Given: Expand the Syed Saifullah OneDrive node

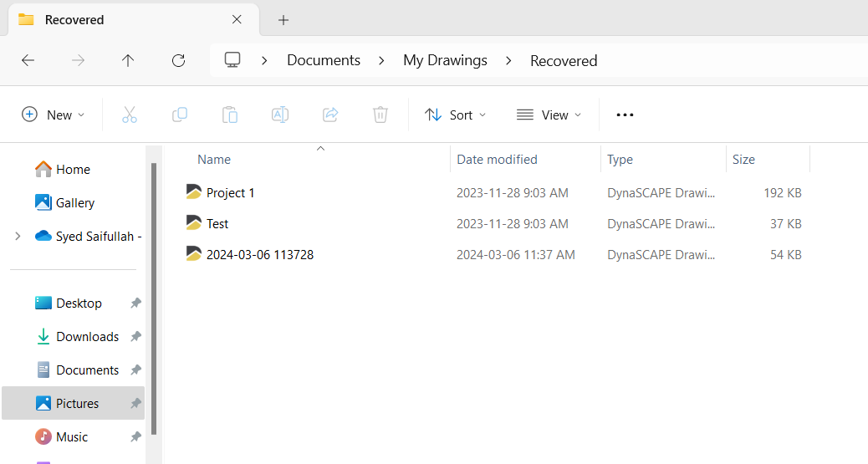Looking at the screenshot, I should pyautogui.click(x=18, y=237).
